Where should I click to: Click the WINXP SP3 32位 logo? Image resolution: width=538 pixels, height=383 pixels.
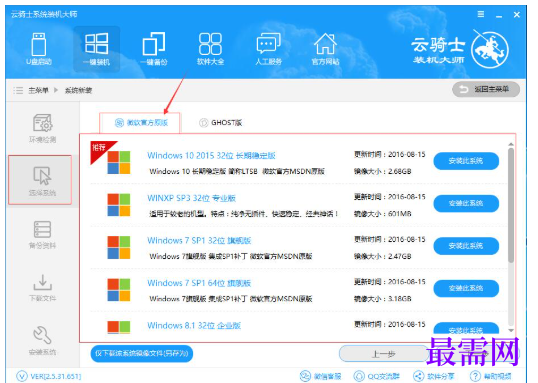coord(119,205)
